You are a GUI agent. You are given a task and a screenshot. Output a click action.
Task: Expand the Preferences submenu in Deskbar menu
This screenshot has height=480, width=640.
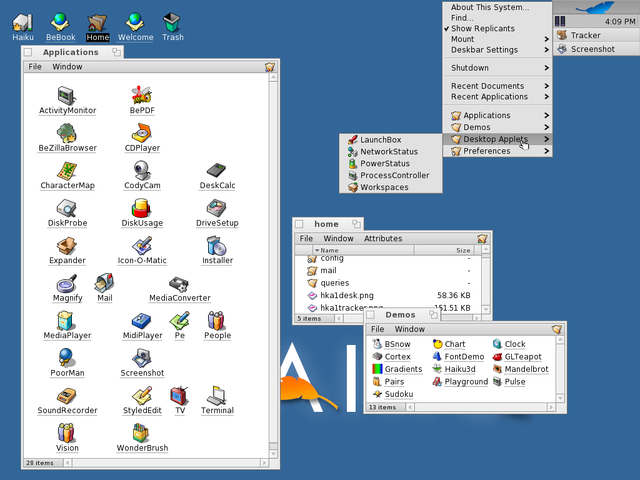coord(497,151)
